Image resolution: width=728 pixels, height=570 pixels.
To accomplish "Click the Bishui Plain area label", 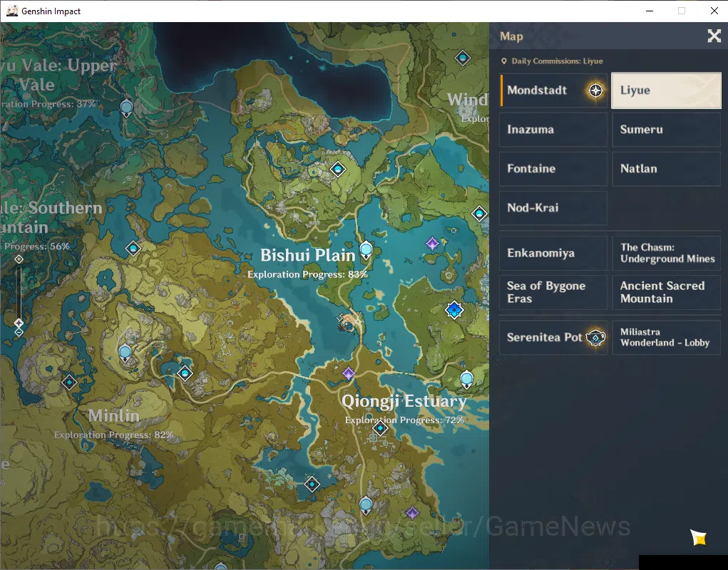I will [307, 255].
